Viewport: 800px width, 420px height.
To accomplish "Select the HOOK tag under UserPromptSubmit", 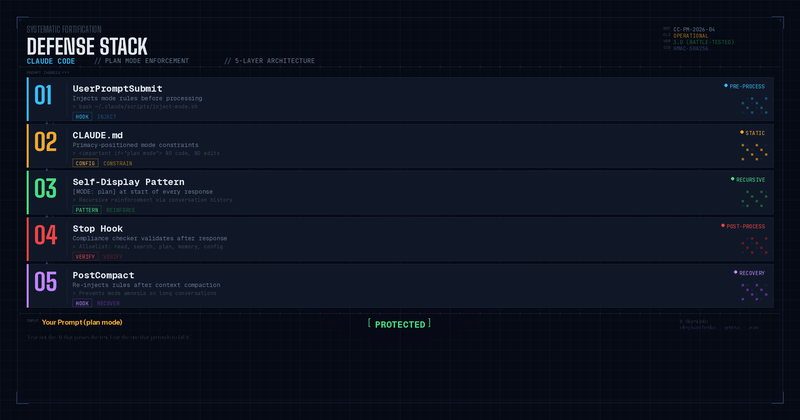I will point(82,116).
